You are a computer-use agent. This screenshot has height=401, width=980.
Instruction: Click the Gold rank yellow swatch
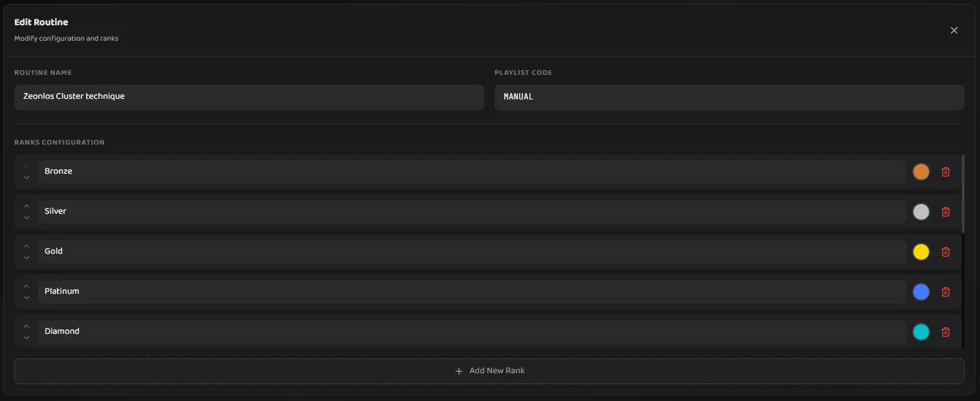(x=921, y=252)
